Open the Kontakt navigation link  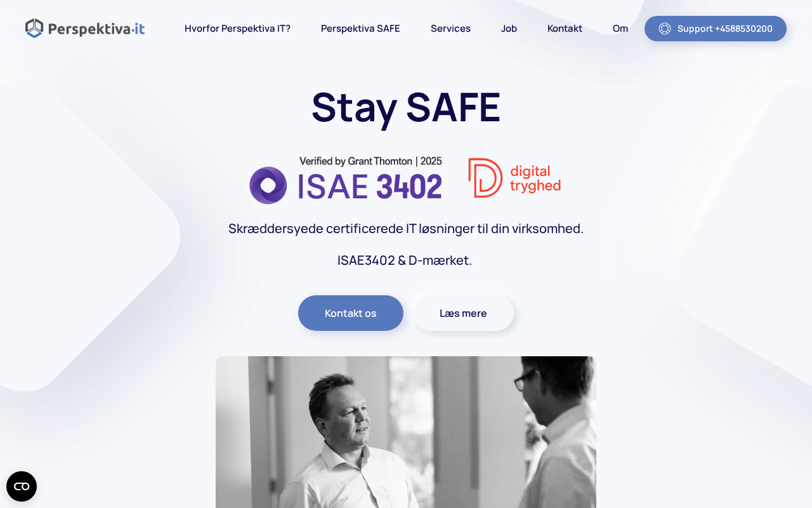pyautogui.click(x=565, y=29)
